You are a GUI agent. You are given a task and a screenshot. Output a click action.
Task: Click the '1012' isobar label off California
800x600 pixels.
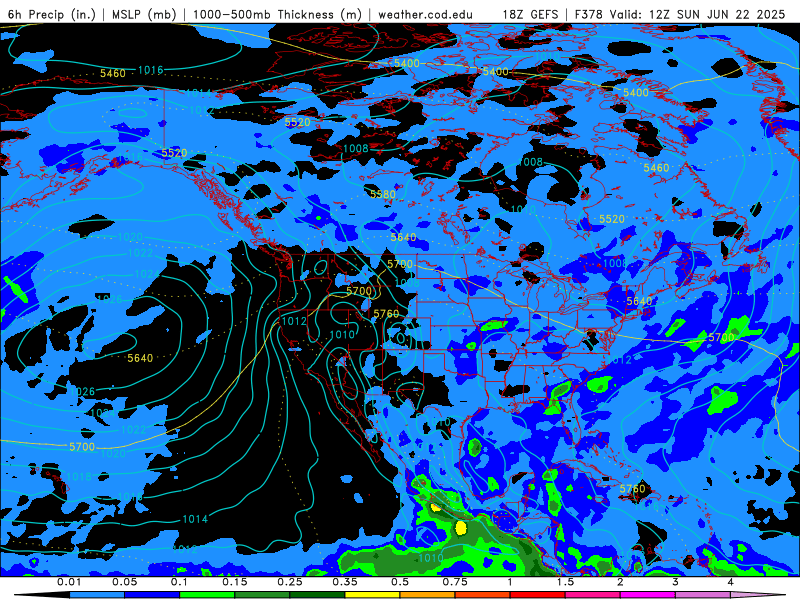pos(294,321)
